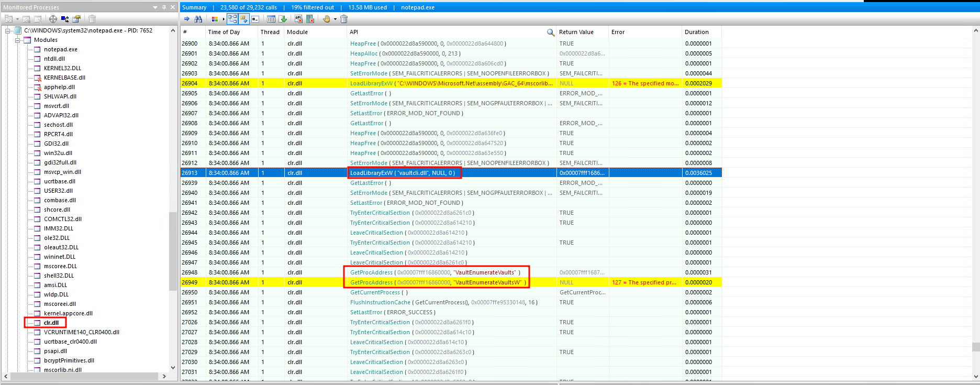Screen dimensions: 980x385
Task: Click the API with red X exclude icon
Action: (298, 19)
